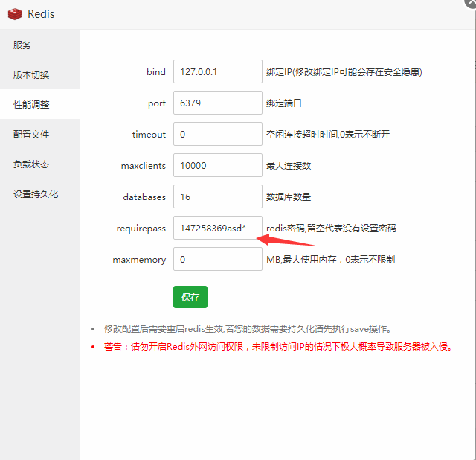
Task: Open the 配置文件 tab
Action: coord(31,135)
